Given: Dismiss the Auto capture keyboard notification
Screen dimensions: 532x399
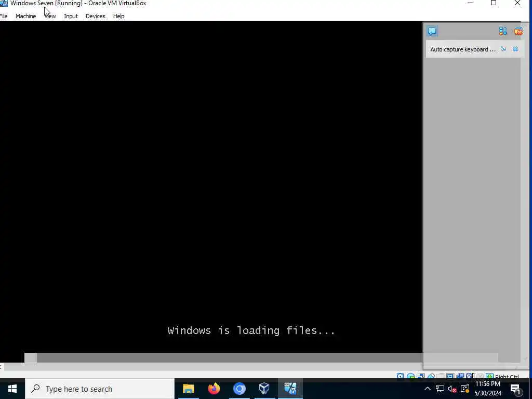Looking at the screenshot, I should (515, 49).
